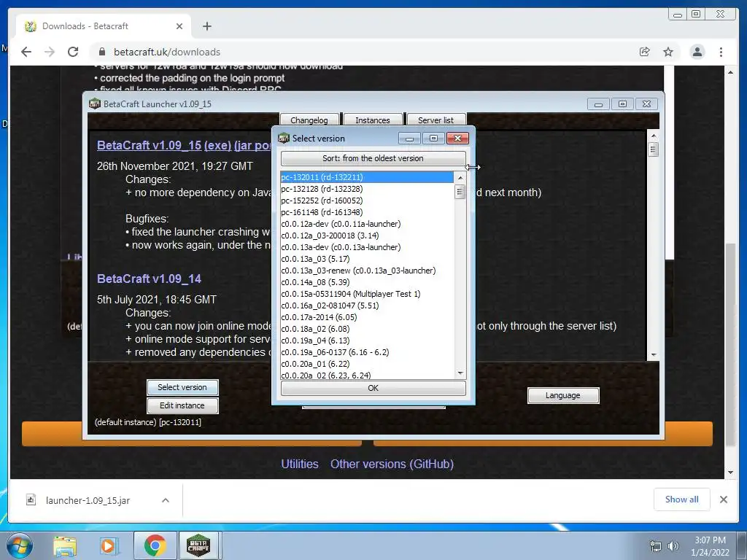Select the Downloads - Betacraft tab
Screen dimensions: 747x560
(104, 26)
